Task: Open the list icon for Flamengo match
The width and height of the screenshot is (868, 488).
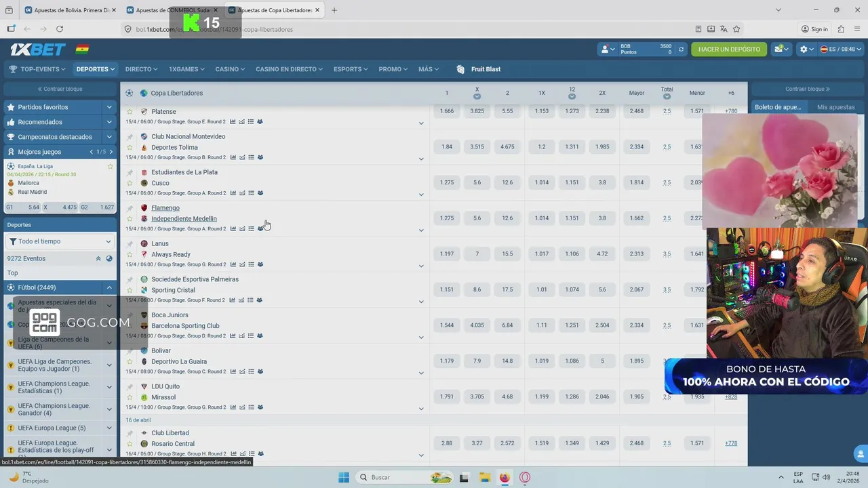Action: [251, 229]
